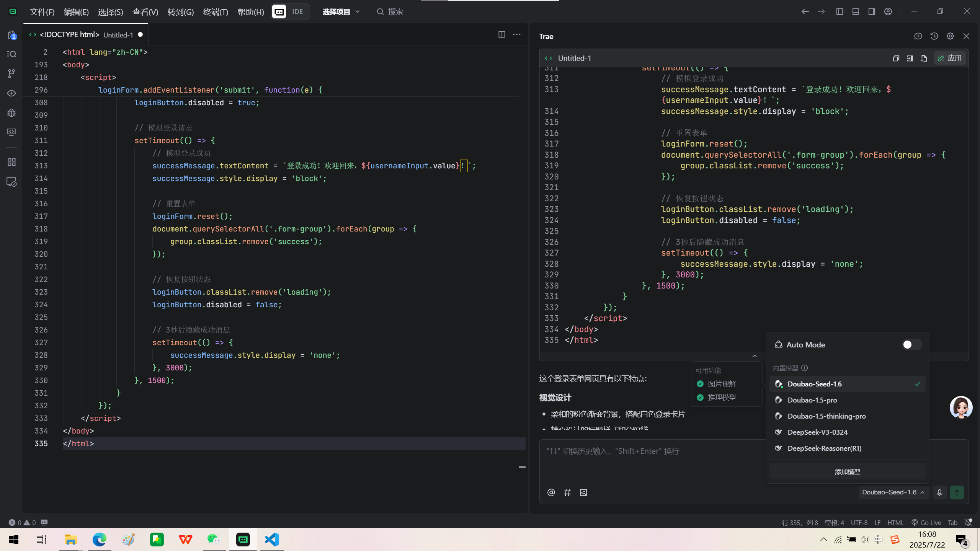Open Trae panel settings gear
The height and width of the screenshot is (551, 980).
(x=950, y=36)
